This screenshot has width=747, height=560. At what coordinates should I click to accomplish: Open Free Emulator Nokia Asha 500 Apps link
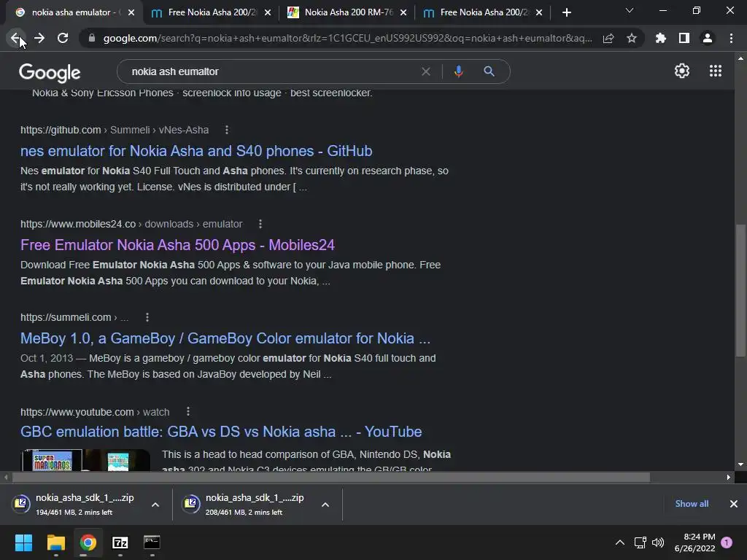tap(178, 245)
